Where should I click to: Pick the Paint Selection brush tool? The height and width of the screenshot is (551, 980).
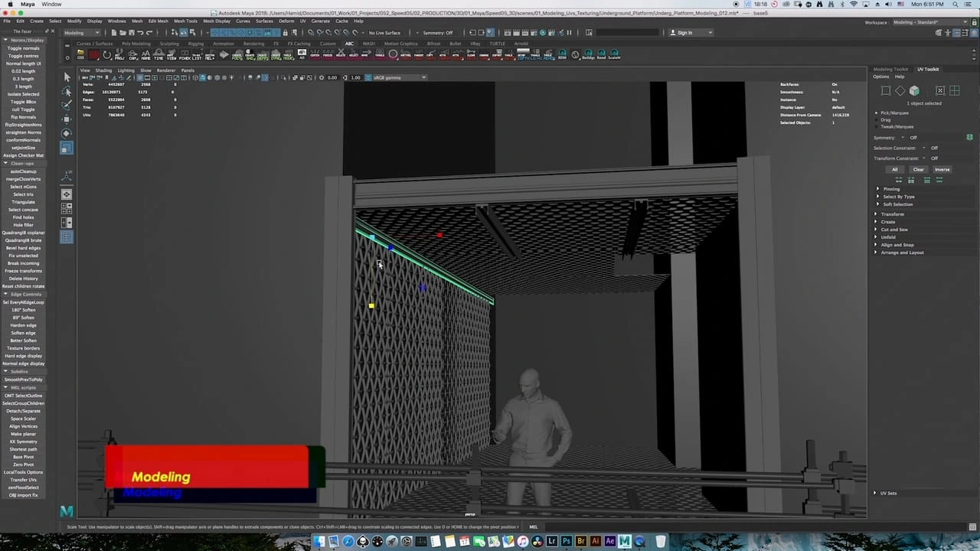click(67, 105)
